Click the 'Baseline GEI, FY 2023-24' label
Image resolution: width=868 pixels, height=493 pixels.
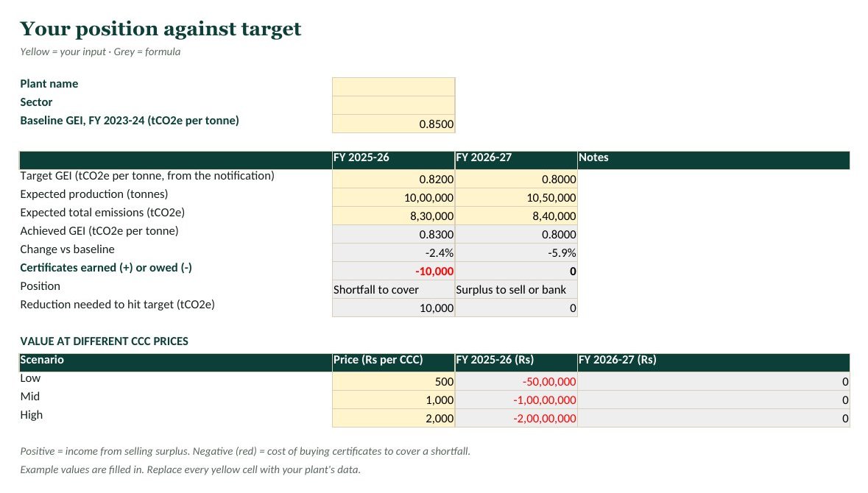(130, 120)
